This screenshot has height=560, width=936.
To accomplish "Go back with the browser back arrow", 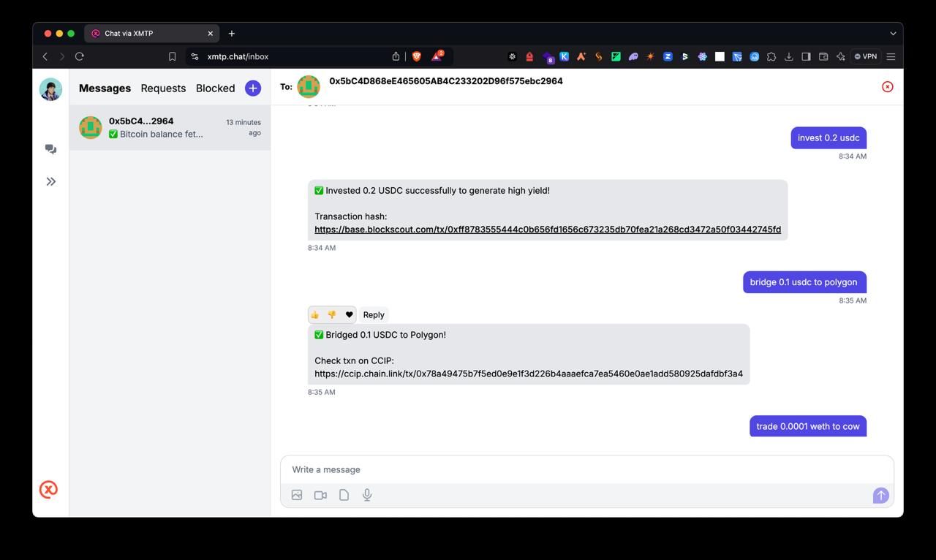I will click(x=45, y=56).
